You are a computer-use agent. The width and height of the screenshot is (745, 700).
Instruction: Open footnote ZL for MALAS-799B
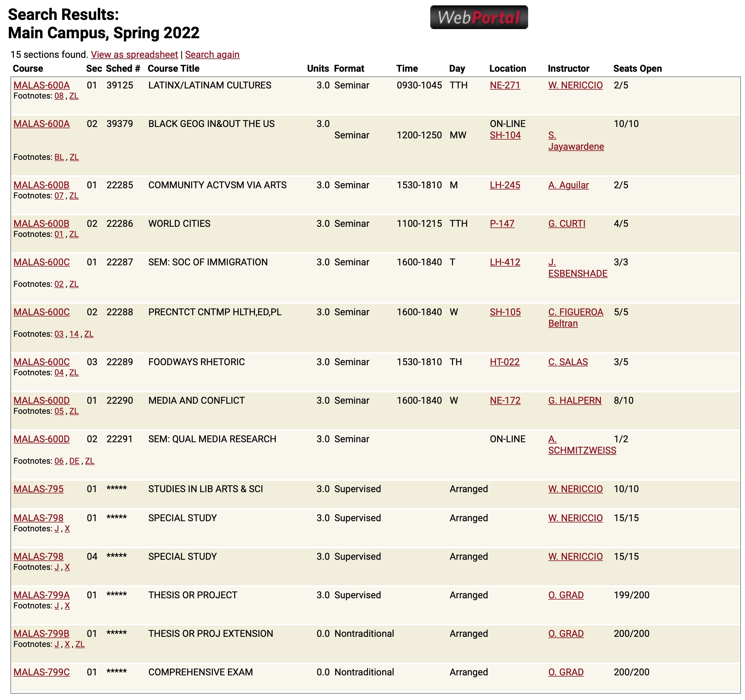(x=80, y=644)
